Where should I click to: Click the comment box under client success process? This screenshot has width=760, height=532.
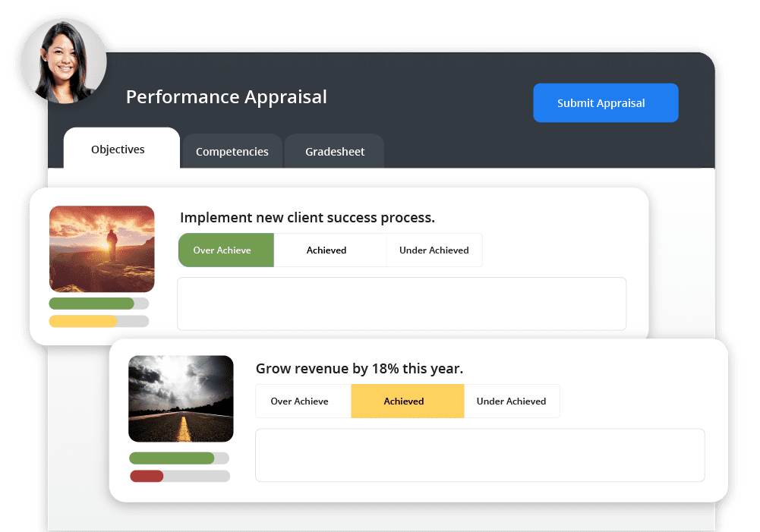click(402, 304)
